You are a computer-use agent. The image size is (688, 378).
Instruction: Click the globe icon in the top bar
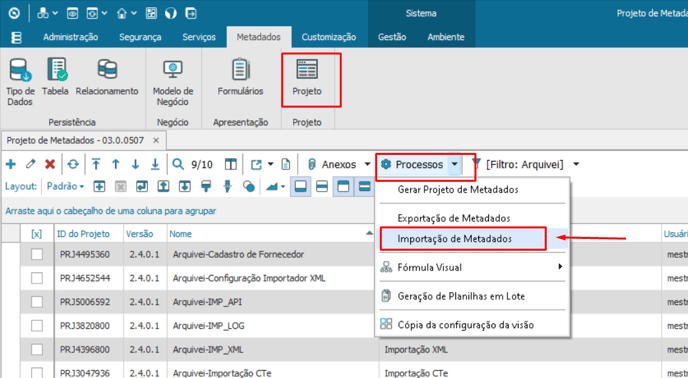point(171,14)
